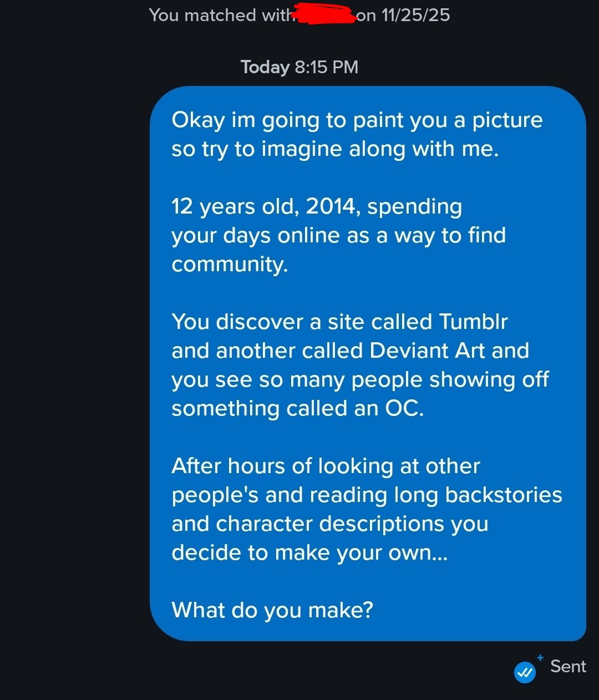The width and height of the screenshot is (599, 700).
Task: Tap the word "Today" in the timestamp
Action: tap(265, 67)
